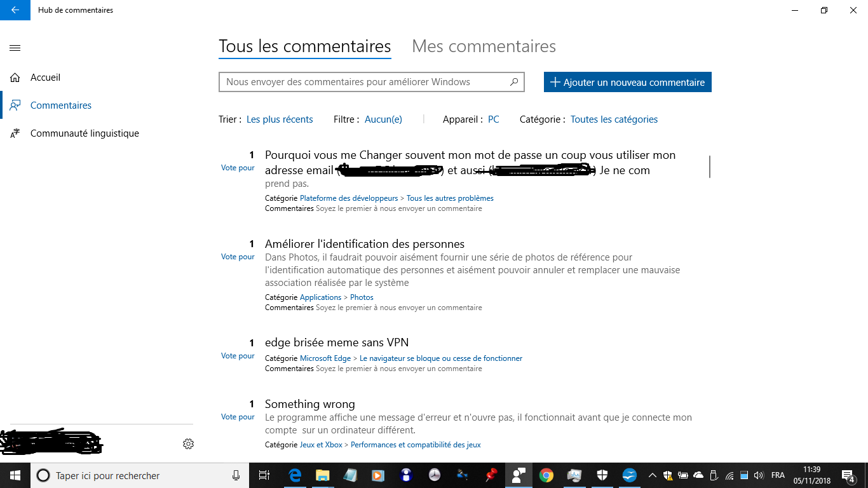Open the Appareil PC dropdown
Screen dimensions: 868x488
(x=494, y=119)
